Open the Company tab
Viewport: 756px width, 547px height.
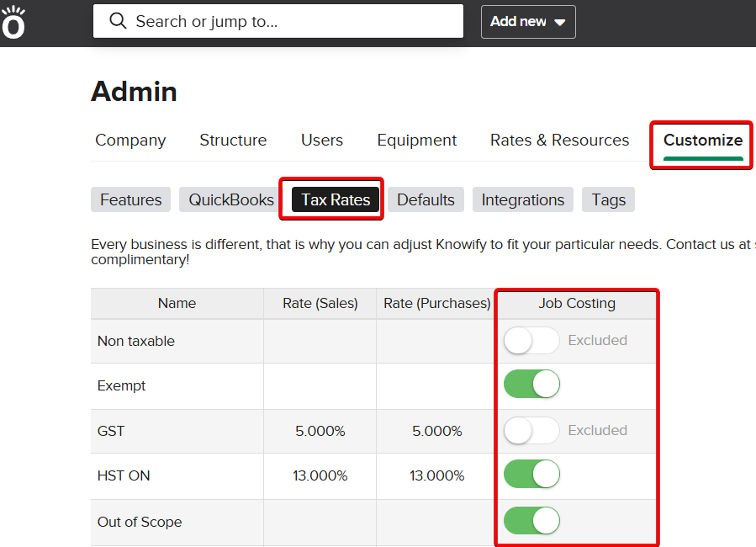(x=130, y=141)
